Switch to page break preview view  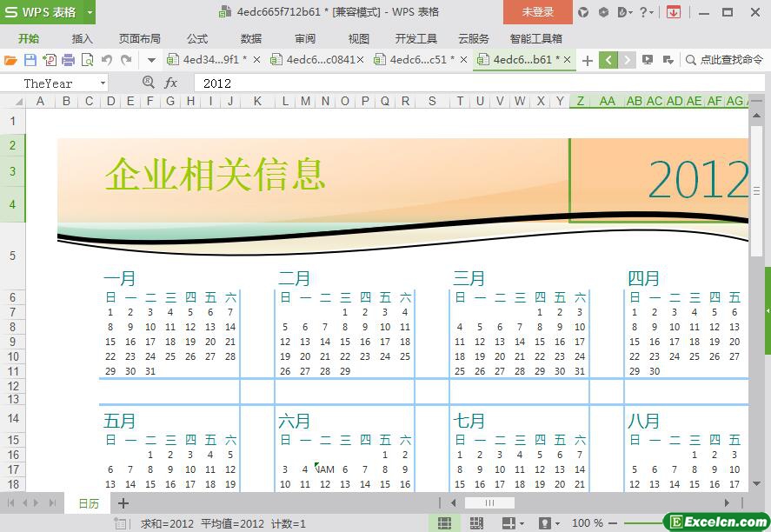pyautogui.click(x=476, y=523)
